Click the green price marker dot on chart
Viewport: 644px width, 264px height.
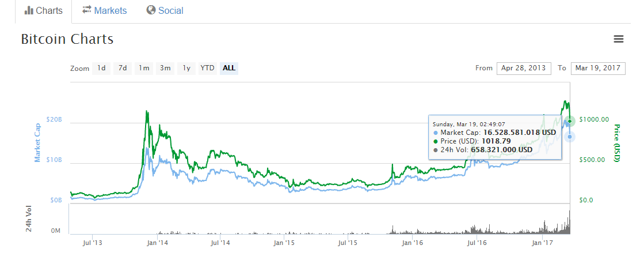570,121
